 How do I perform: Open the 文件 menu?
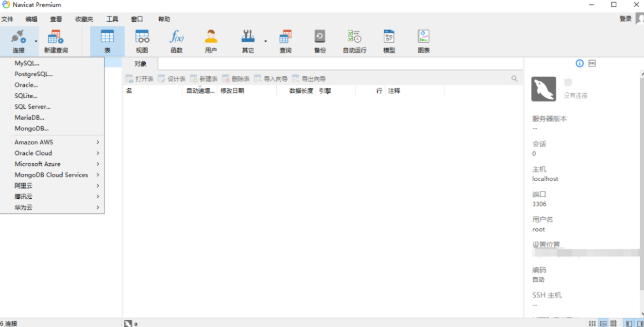point(7,19)
